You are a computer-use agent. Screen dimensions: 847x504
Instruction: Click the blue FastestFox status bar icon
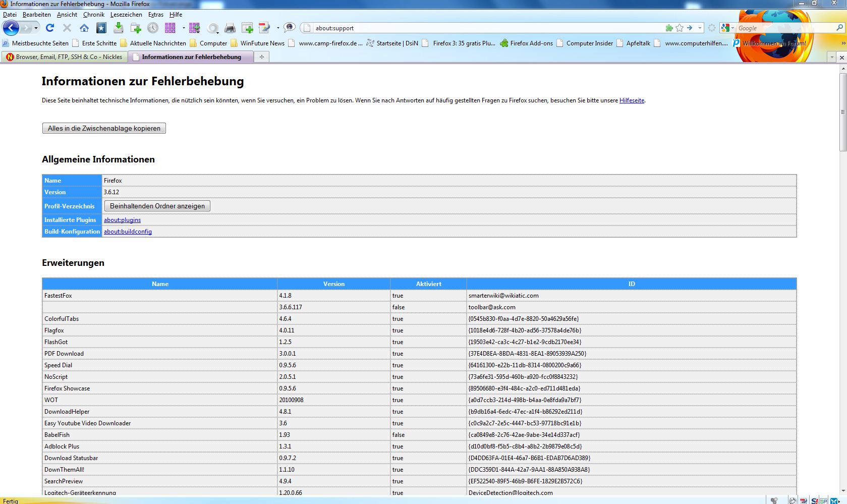pos(835,500)
